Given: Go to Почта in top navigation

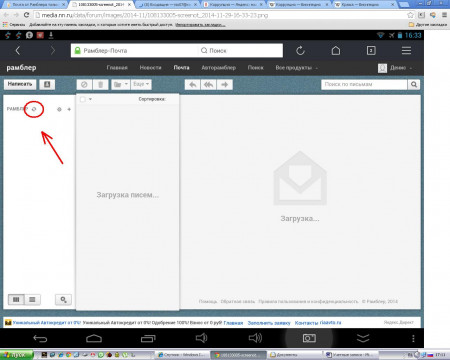Looking at the screenshot, I should (181, 68).
